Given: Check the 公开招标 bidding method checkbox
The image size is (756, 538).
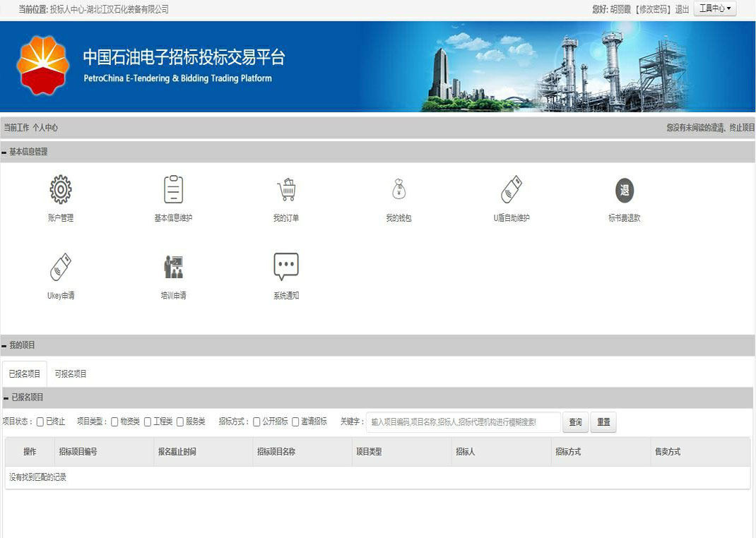Looking at the screenshot, I should 256,422.
